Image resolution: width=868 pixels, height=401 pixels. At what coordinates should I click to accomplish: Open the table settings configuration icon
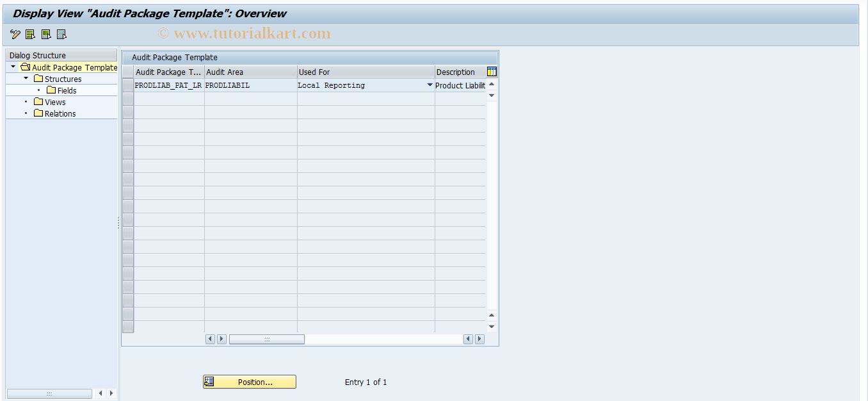point(492,72)
